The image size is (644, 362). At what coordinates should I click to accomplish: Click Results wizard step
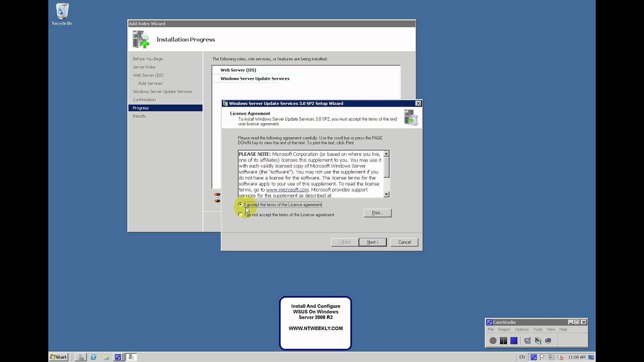(x=139, y=116)
